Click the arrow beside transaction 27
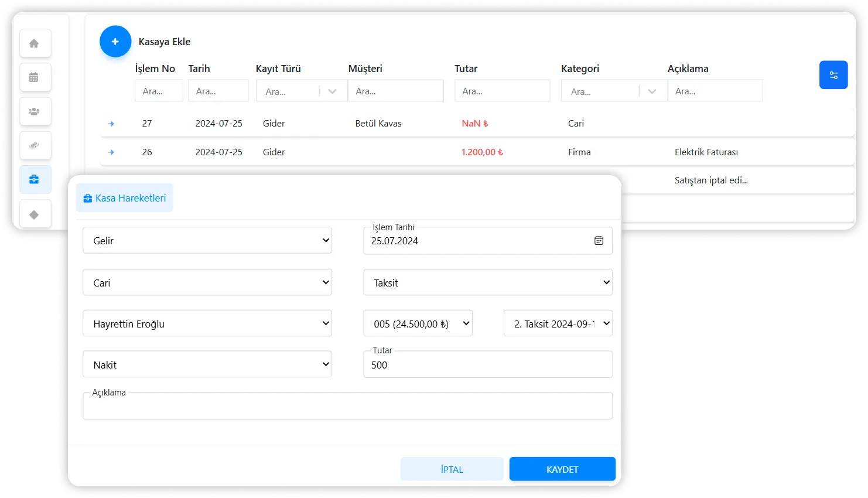This screenshot has height=498, width=868. [x=111, y=124]
